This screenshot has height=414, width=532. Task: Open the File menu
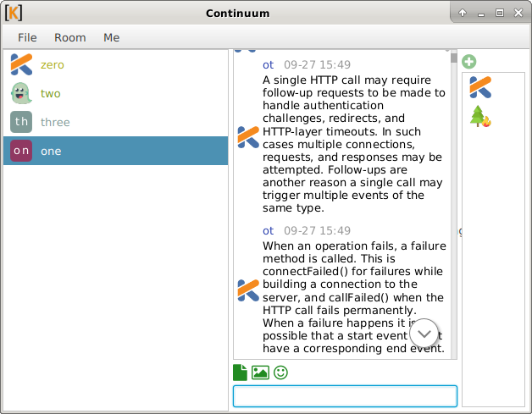pos(28,37)
